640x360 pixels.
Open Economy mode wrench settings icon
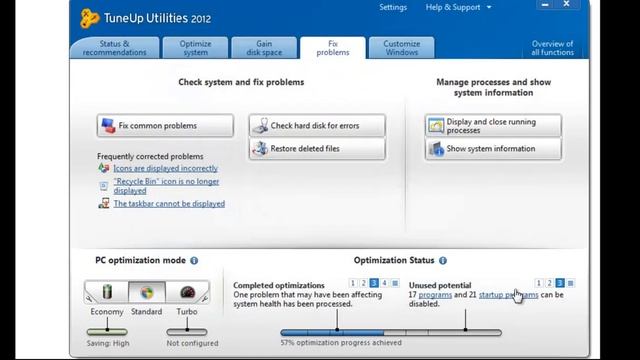coord(89,299)
